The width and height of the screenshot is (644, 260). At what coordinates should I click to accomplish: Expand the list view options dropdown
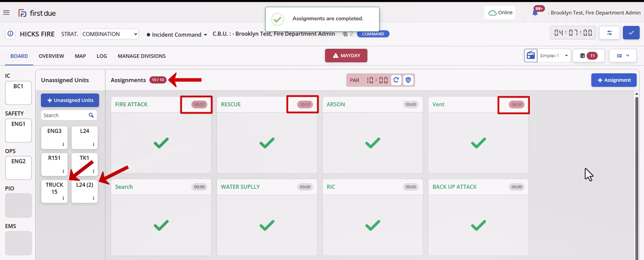[623, 56]
